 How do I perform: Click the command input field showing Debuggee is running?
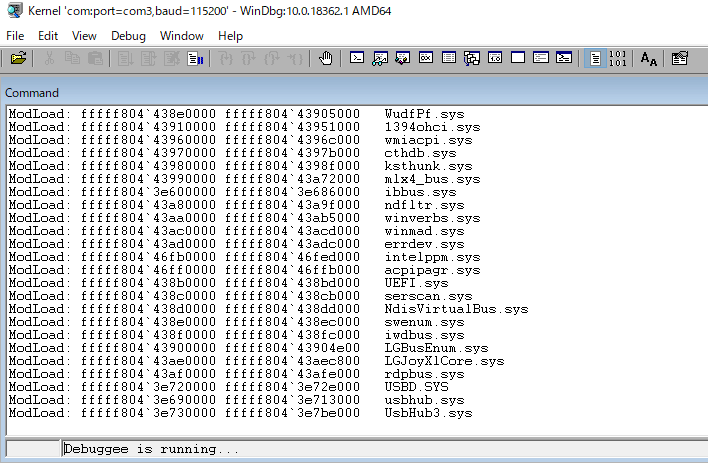[x=385, y=449]
